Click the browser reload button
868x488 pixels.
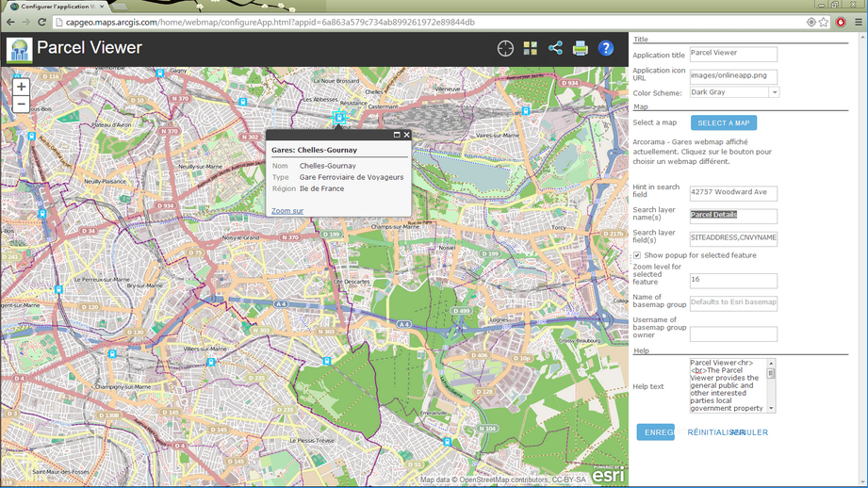click(42, 22)
